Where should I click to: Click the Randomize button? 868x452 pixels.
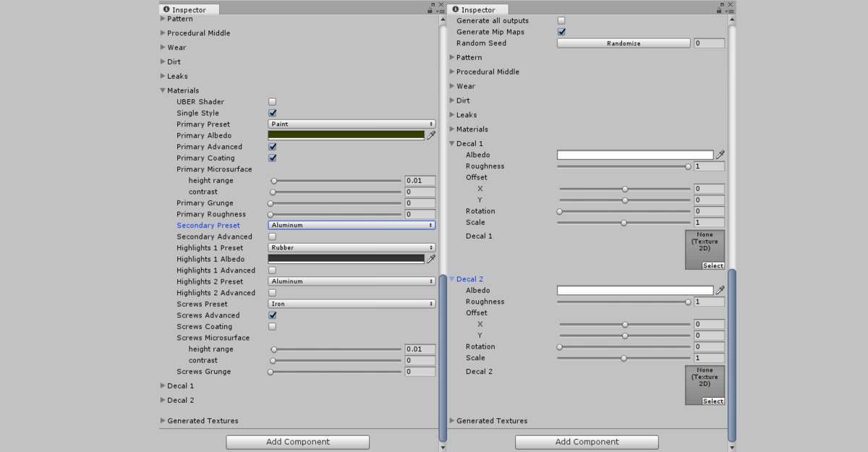click(624, 43)
